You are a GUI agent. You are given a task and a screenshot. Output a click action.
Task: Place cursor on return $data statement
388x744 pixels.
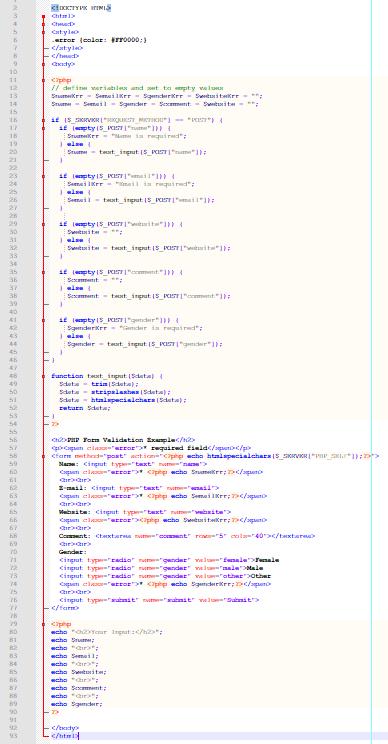tap(85, 408)
